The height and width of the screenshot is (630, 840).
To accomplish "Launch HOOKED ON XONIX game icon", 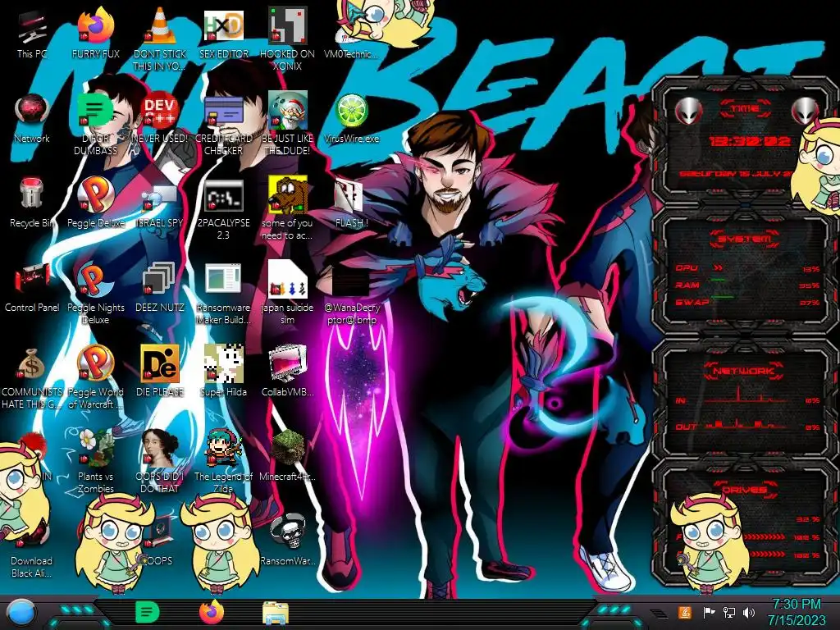I will coord(288,38).
